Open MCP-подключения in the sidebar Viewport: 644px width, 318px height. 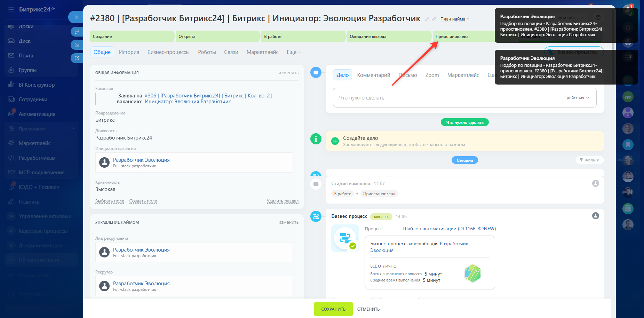[x=41, y=173]
